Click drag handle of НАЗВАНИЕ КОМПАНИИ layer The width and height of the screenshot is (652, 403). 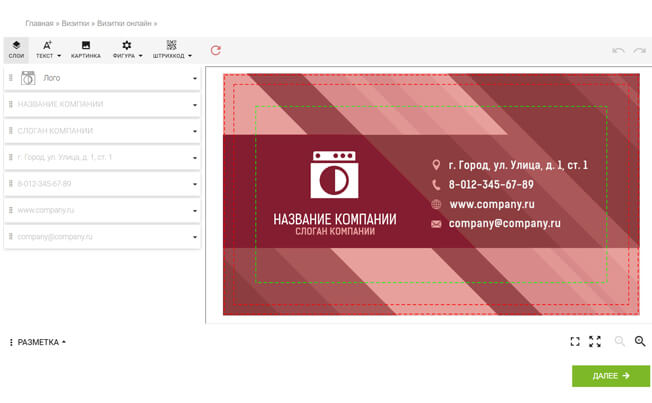pos(11,104)
